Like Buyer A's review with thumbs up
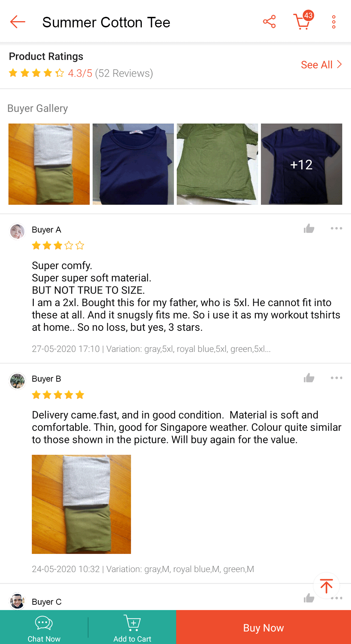351x644 pixels. (309, 229)
